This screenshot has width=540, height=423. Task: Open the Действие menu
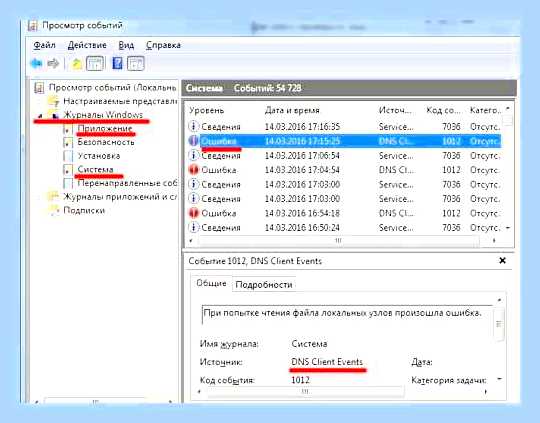[x=87, y=45]
